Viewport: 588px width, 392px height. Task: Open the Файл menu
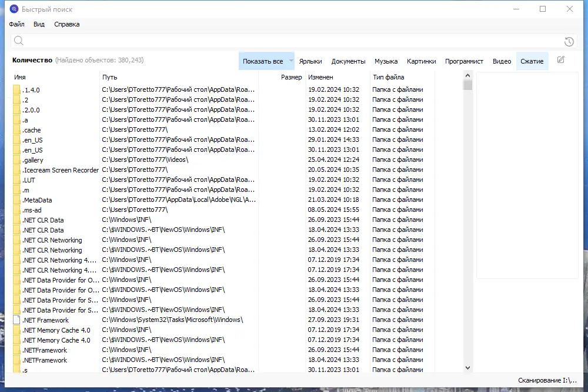point(17,24)
